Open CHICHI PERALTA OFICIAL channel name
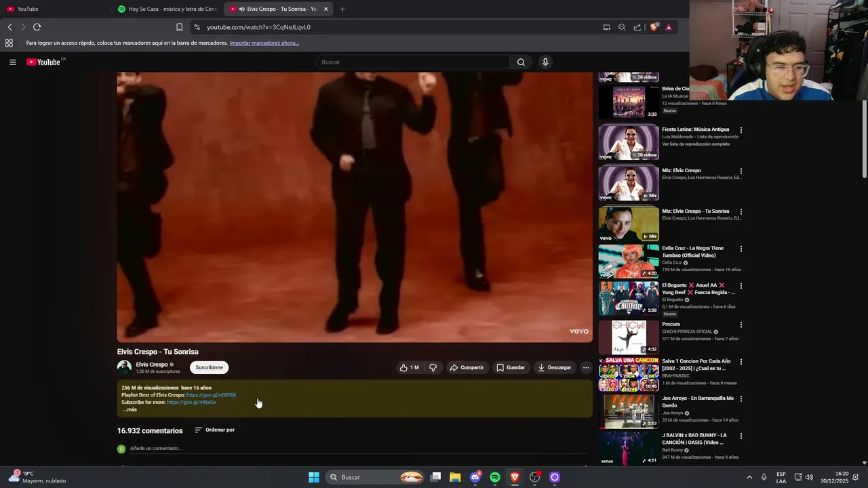The width and height of the screenshot is (868, 488). 687,331
